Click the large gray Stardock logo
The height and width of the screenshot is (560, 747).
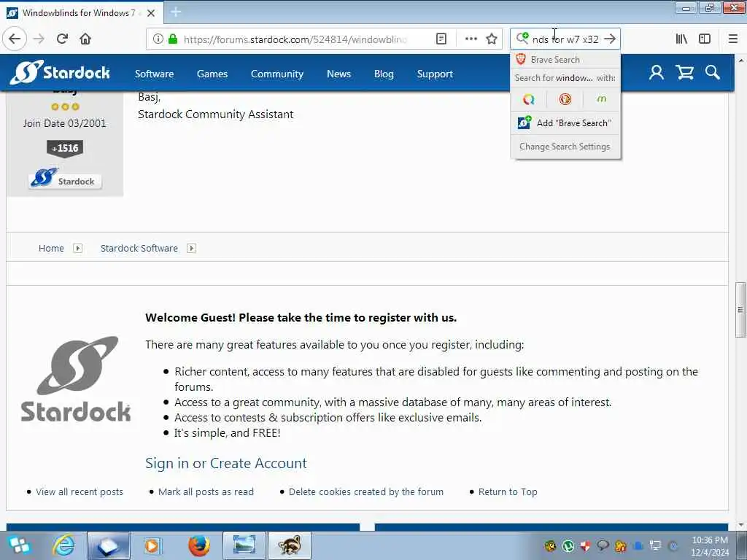click(76, 379)
